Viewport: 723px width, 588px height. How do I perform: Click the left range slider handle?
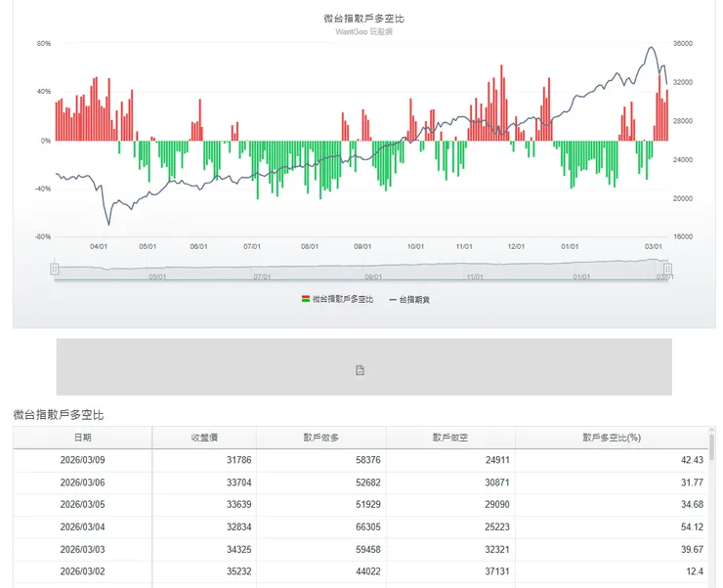click(x=55, y=270)
